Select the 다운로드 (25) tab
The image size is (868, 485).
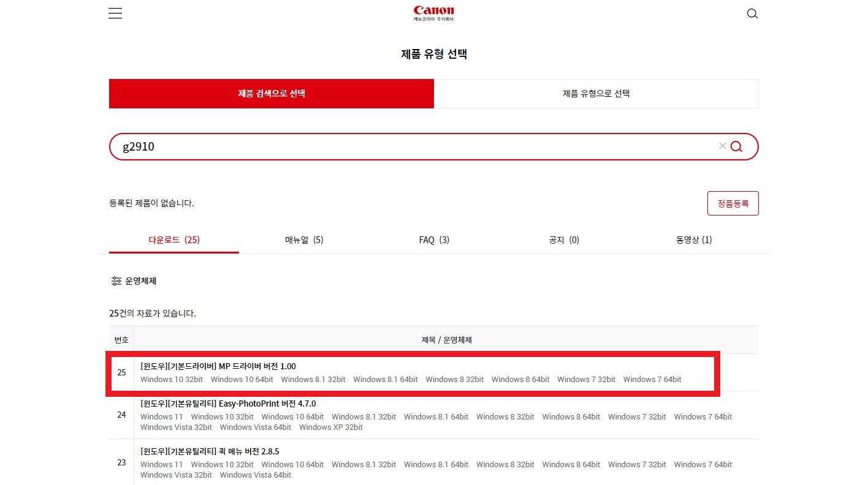174,239
